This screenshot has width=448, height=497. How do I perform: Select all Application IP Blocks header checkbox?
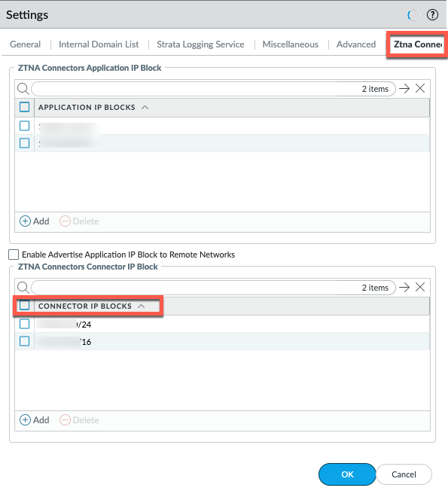tap(24, 107)
